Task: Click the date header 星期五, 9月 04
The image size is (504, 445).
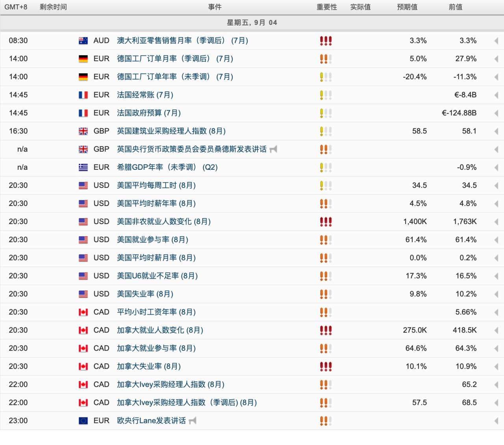Action: [x=252, y=22]
